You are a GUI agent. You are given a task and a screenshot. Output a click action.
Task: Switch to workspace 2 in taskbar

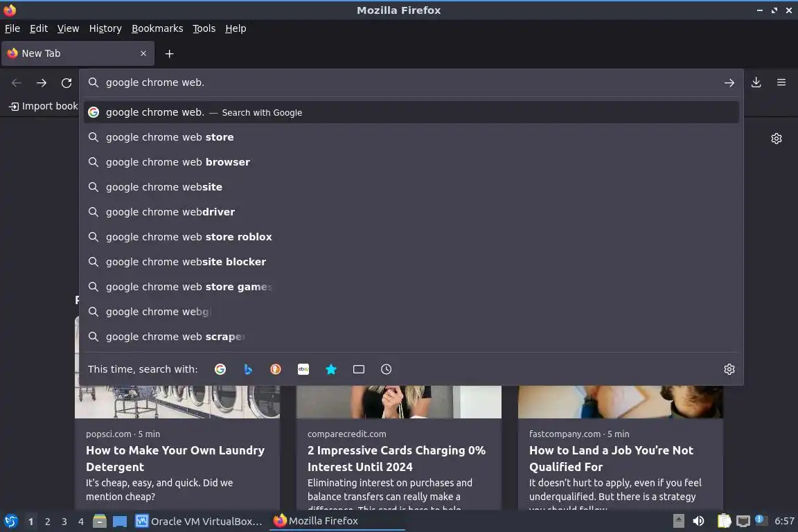point(47,522)
